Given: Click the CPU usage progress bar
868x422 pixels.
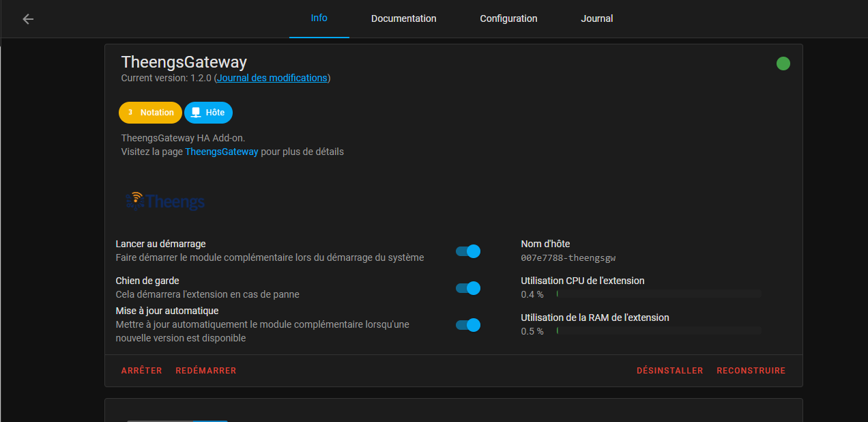Looking at the screenshot, I should tap(658, 294).
